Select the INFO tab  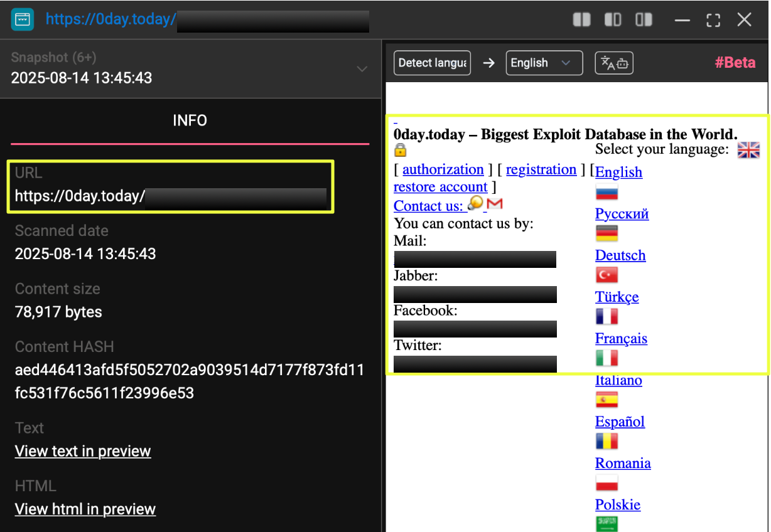[190, 120]
